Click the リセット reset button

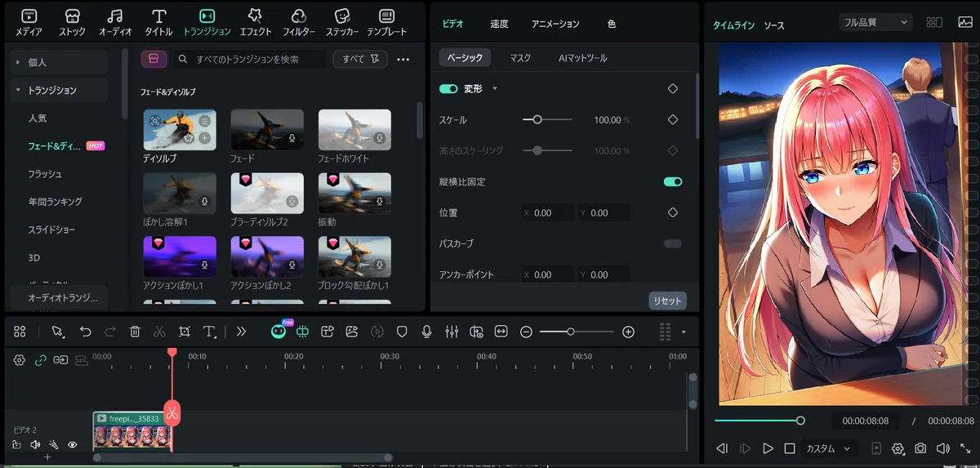pyautogui.click(x=667, y=301)
